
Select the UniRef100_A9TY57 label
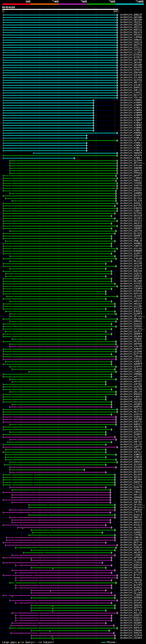(x=131, y=140)
